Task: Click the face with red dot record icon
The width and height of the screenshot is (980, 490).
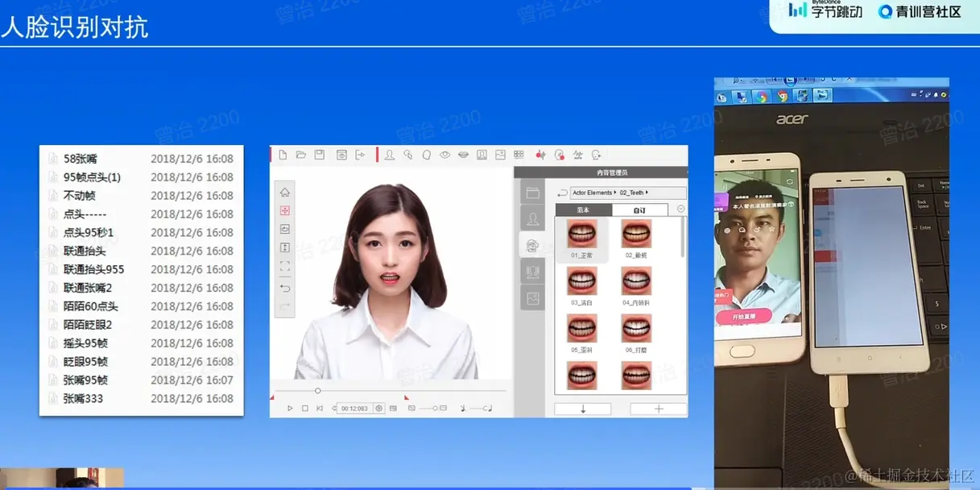Action: click(x=560, y=155)
